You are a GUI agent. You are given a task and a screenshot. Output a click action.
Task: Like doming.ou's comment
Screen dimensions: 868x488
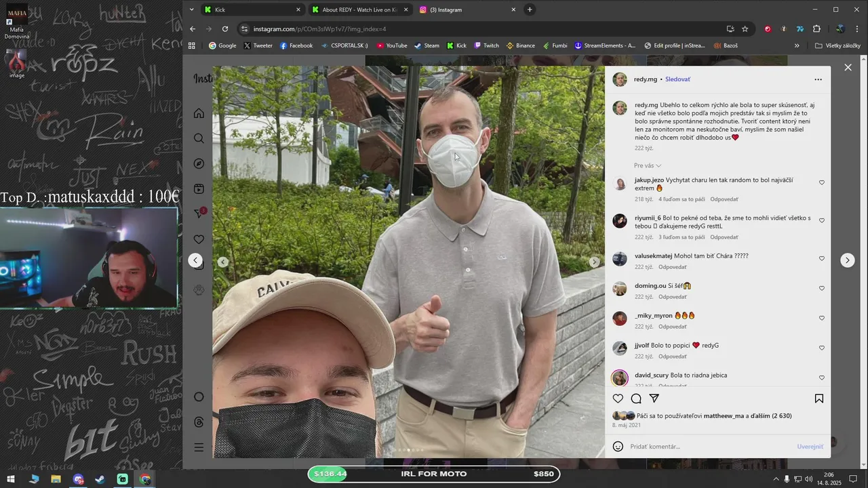822,288
